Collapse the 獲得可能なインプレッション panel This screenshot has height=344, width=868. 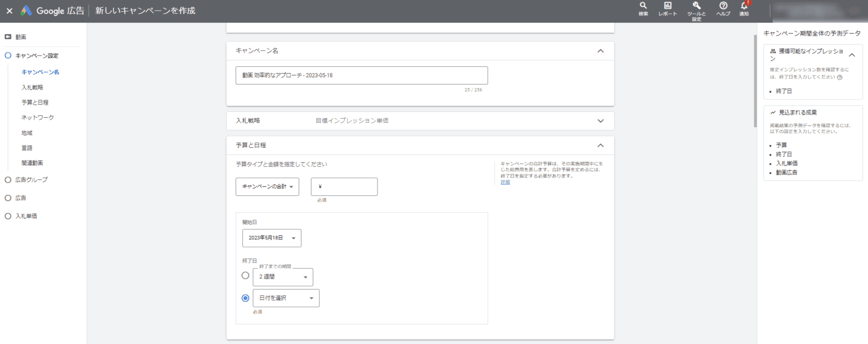(852, 55)
